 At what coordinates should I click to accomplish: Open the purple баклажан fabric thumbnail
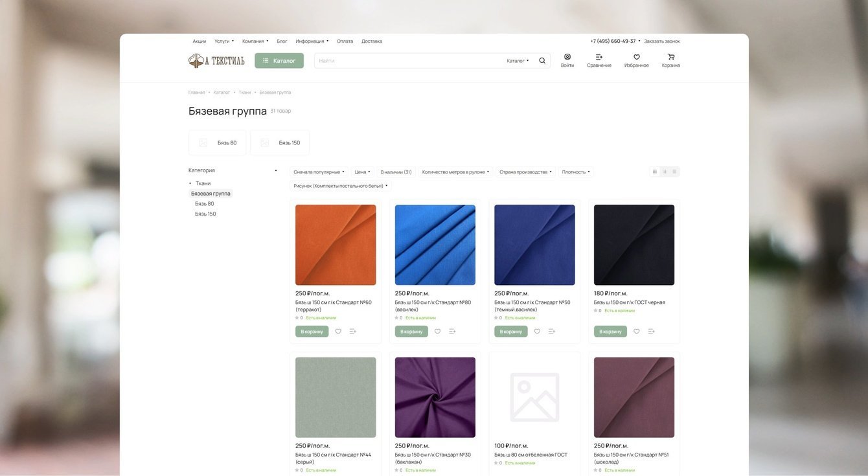(x=435, y=397)
